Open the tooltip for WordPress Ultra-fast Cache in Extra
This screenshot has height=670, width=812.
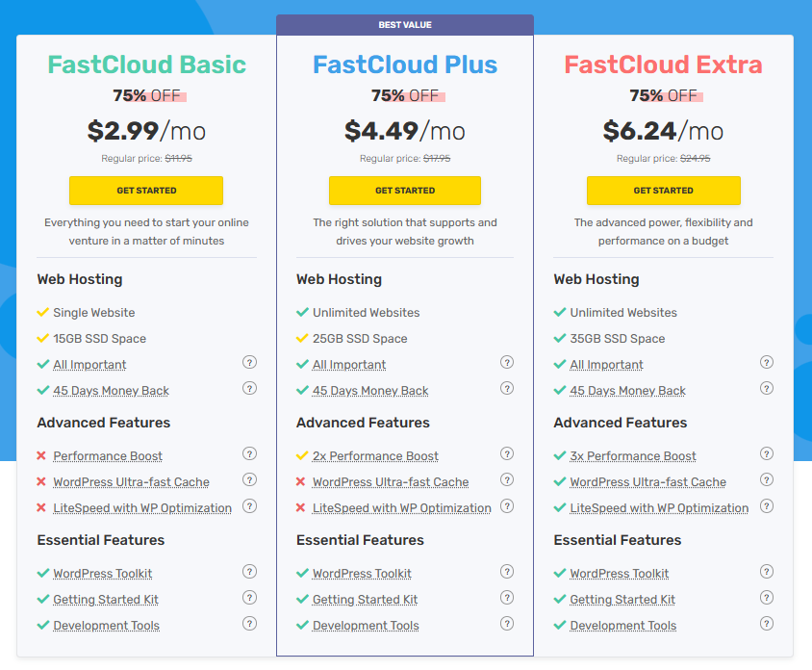coord(767,479)
